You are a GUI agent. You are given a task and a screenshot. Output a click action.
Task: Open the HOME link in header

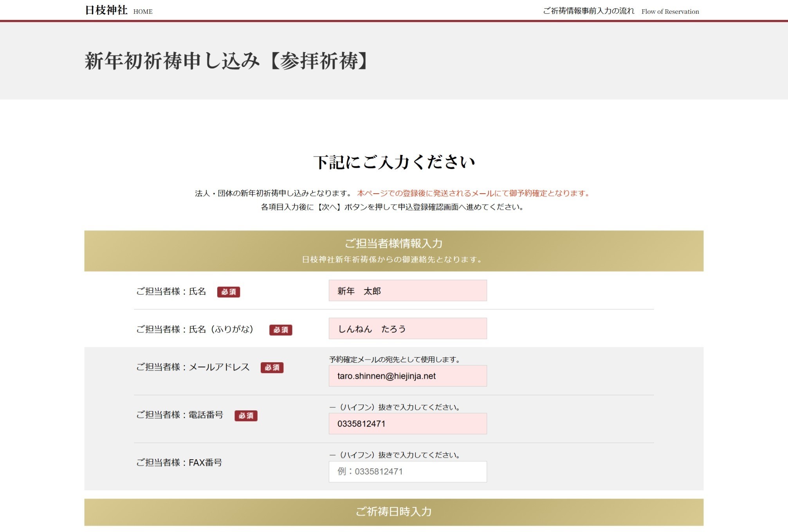[143, 12]
